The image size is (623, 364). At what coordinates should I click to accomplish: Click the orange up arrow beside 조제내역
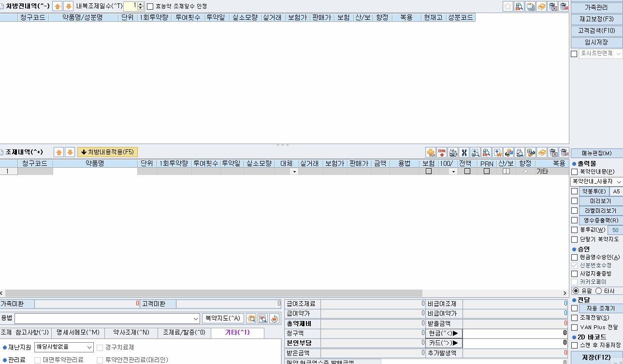(x=59, y=152)
